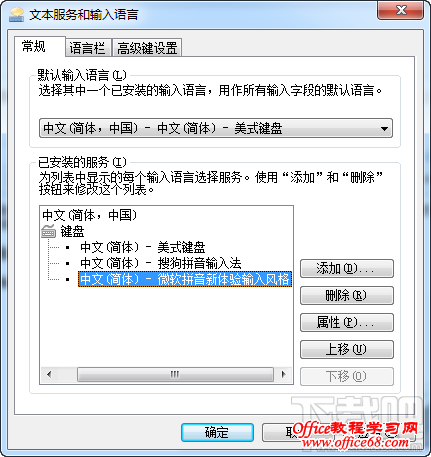Click the scrollbar right arrow
This screenshot has width=431, height=457.
click(284, 374)
